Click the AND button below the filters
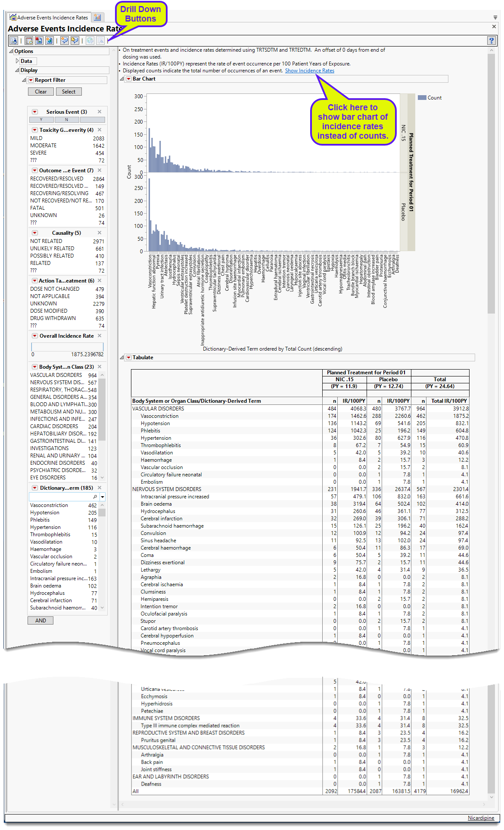504x830 pixels. point(40,620)
